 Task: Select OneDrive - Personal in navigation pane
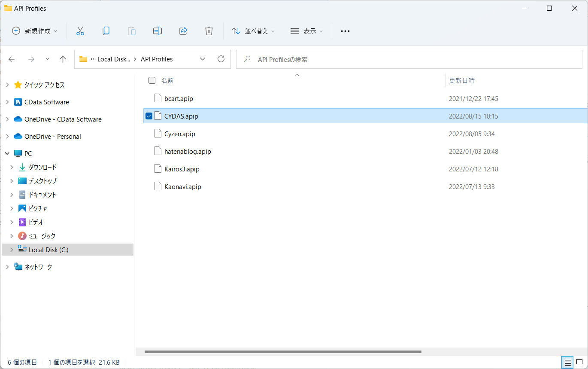(x=53, y=136)
